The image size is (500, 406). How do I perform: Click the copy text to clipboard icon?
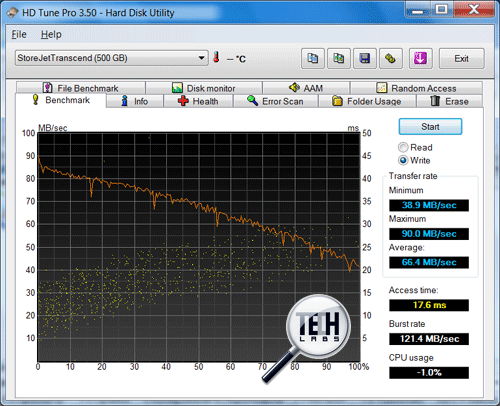point(313,58)
